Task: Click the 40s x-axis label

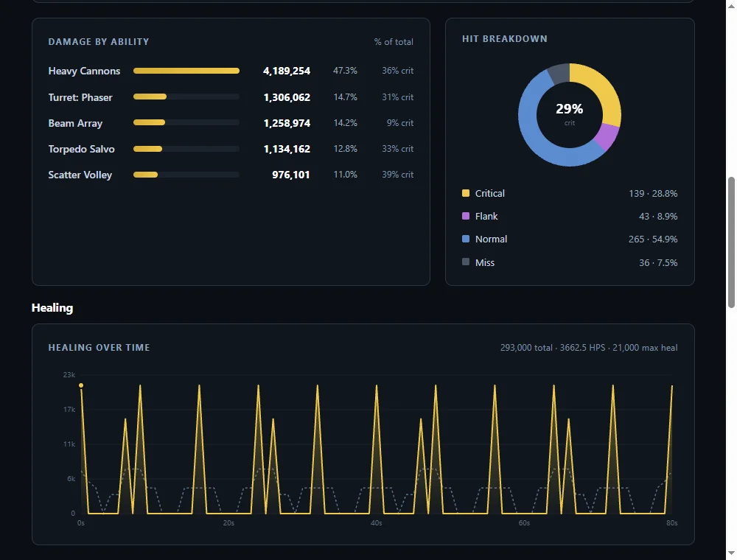Action: tap(376, 523)
